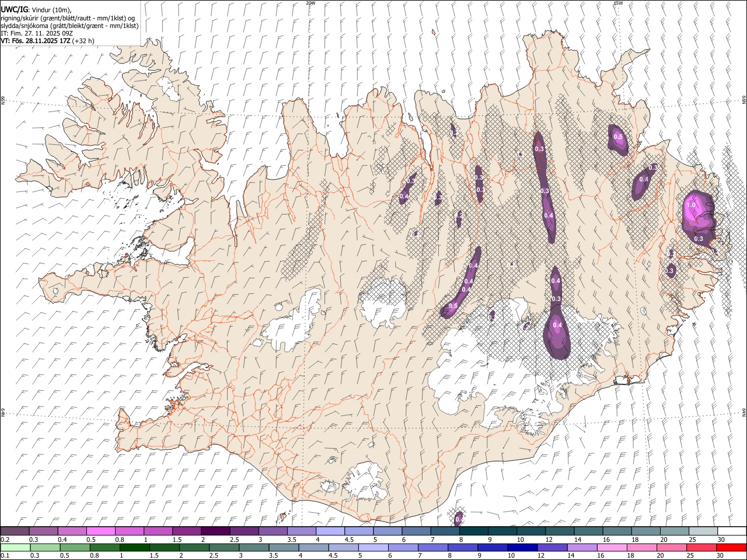Screen dimensions: 747x560
Task: Click the snow legend swatch for 18
Action: pos(645,531)
